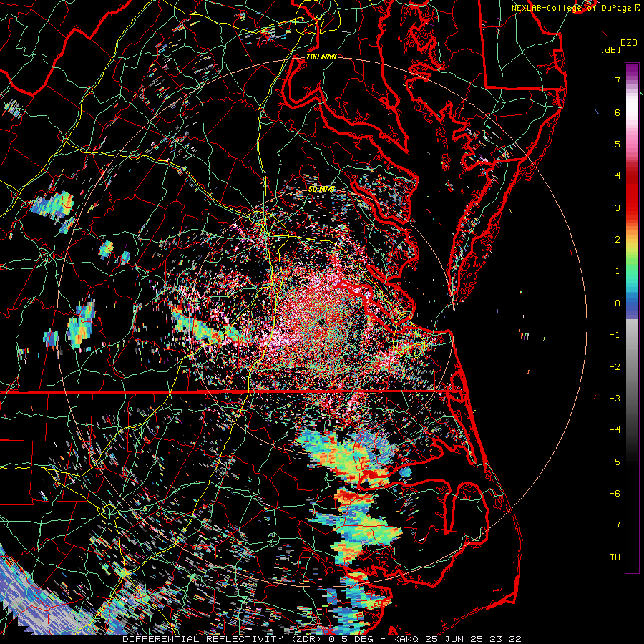Select the 4 value on the dB scale
The width and height of the screenshot is (644, 644).
click(618, 176)
